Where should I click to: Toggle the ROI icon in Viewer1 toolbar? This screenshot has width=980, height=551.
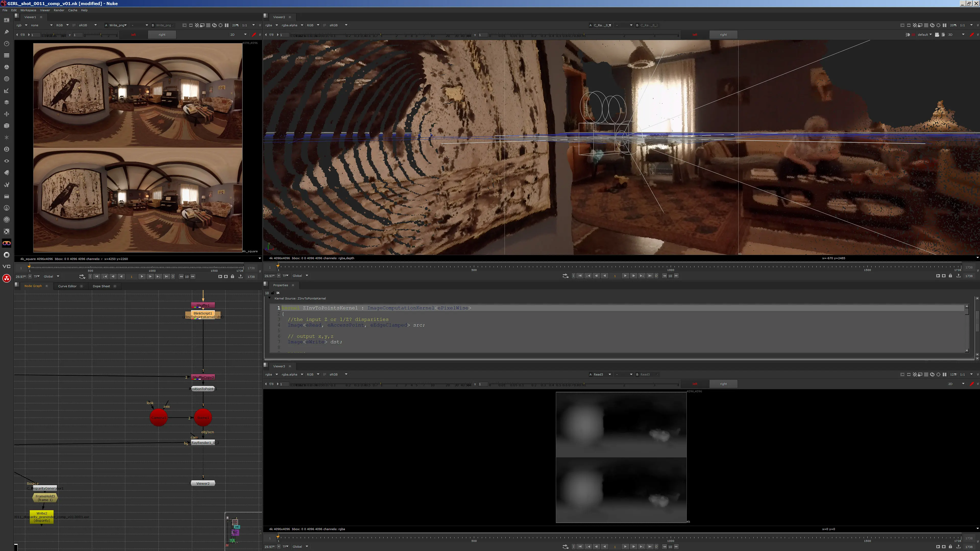(x=221, y=25)
